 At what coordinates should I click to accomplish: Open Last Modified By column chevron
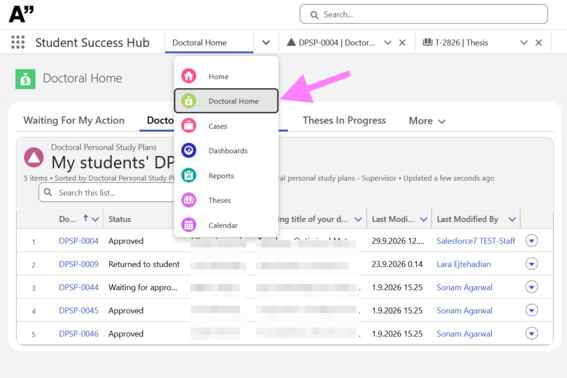pyautogui.click(x=512, y=219)
